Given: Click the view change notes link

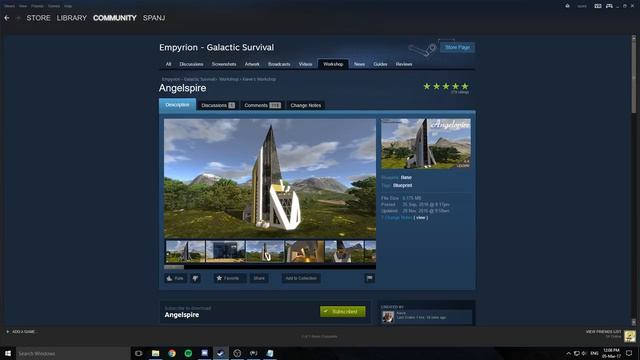Looking at the screenshot, I should click(420, 218).
